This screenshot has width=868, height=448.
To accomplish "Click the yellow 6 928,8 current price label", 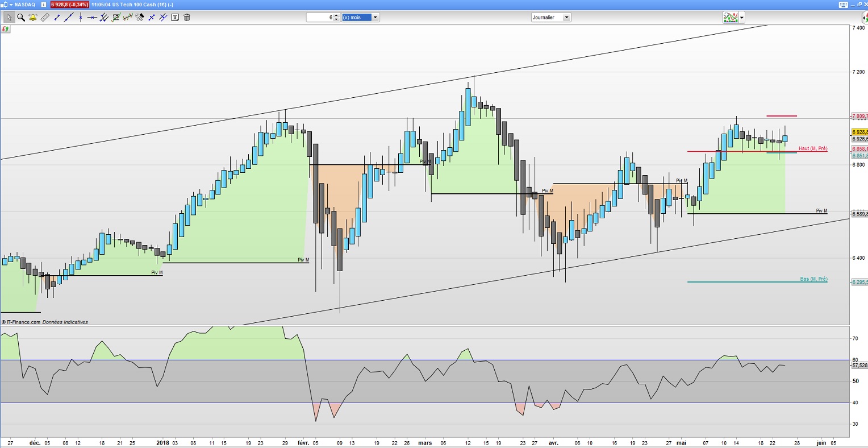I will 859,132.
